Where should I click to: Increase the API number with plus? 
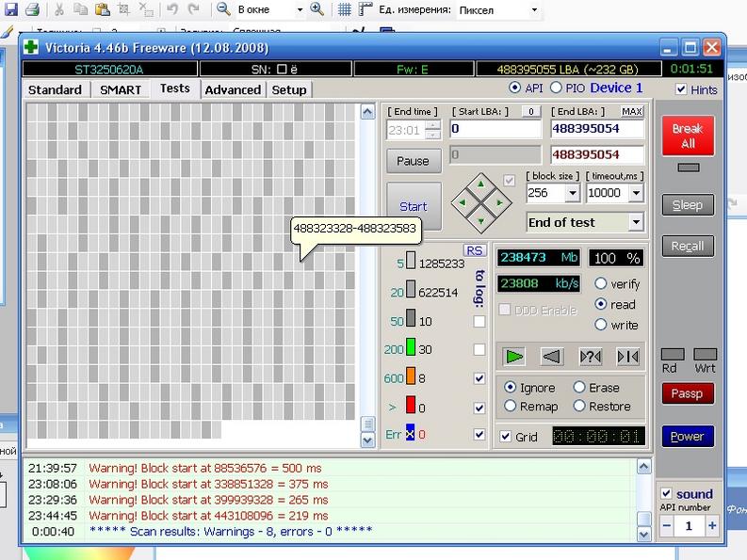[712, 526]
